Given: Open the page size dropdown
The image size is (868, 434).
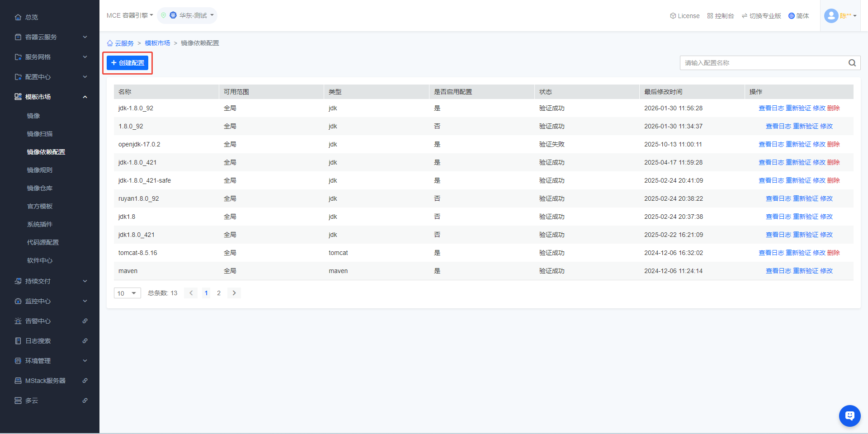Looking at the screenshot, I should pyautogui.click(x=127, y=293).
